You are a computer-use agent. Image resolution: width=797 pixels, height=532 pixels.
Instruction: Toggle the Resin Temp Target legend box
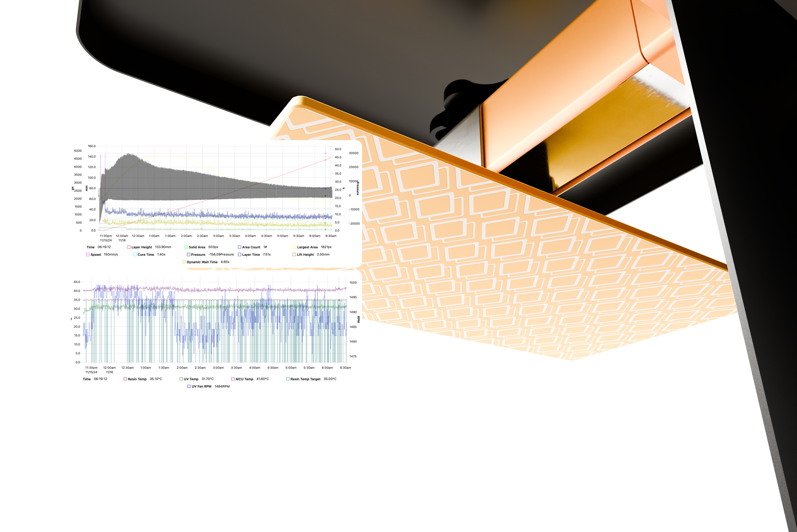pyautogui.click(x=288, y=379)
